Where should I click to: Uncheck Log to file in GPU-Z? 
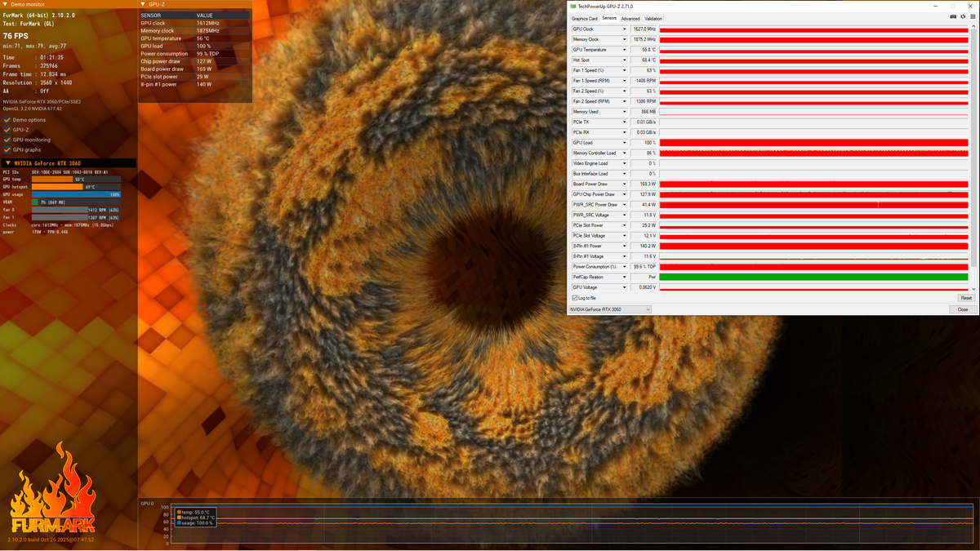(x=575, y=298)
